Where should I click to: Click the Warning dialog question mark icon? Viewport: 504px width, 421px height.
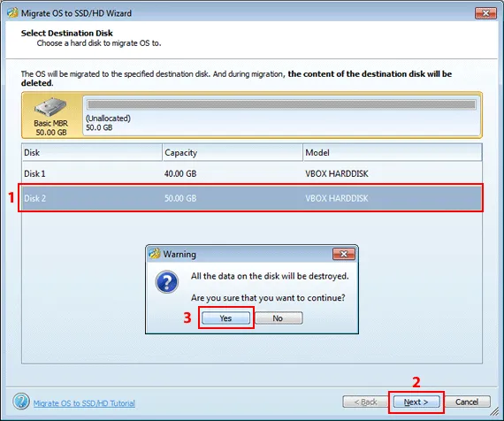pyautogui.click(x=167, y=282)
